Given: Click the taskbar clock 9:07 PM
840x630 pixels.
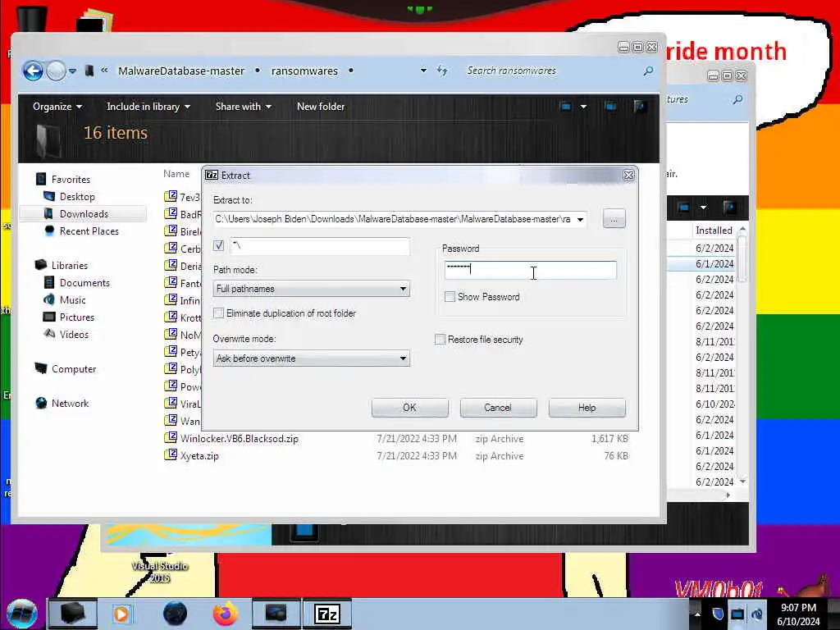Looking at the screenshot, I should pyautogui.click(x=798, y=608).
